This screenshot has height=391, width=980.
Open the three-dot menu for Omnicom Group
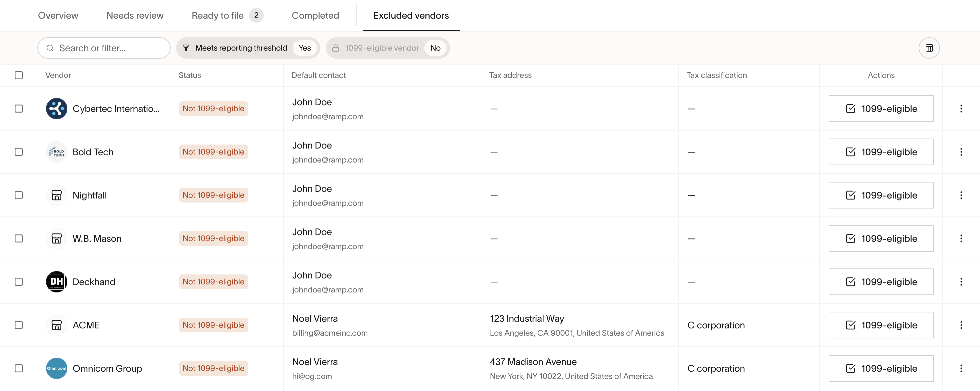(x=961, y=368)
